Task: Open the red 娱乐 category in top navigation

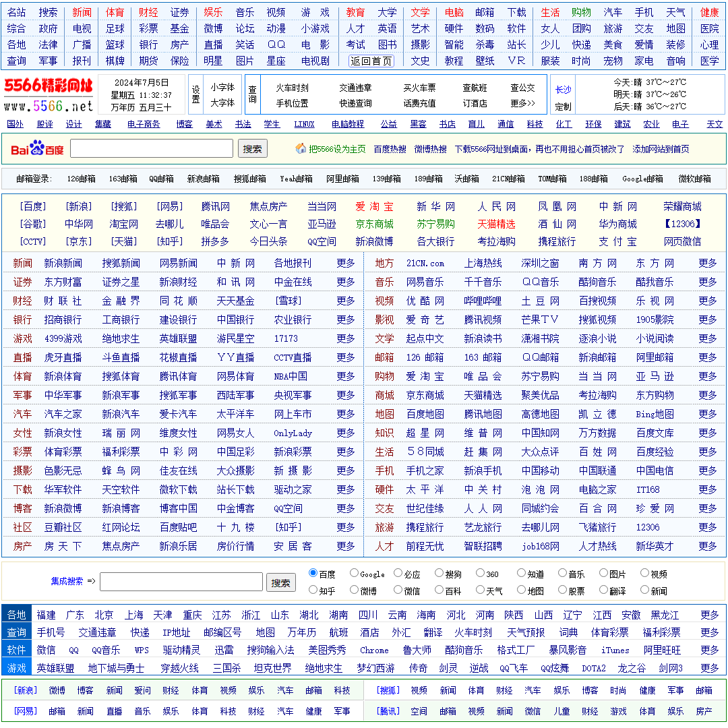Action: (213, 13)
